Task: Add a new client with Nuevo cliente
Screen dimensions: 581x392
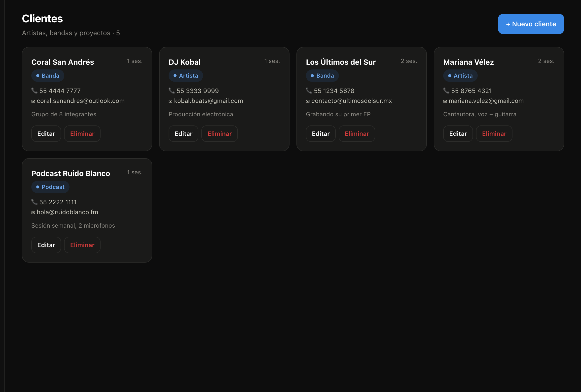Action: click(x=531, y=24)
